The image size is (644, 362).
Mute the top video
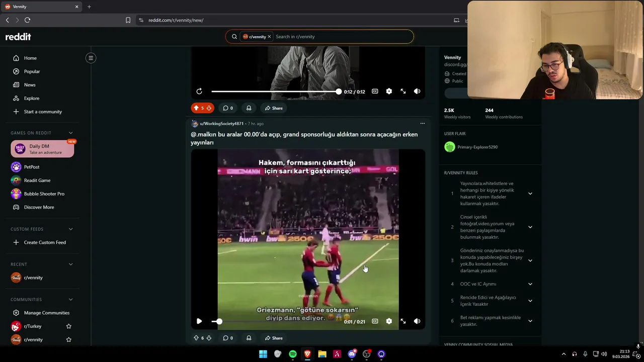click(x=417, y=92)
